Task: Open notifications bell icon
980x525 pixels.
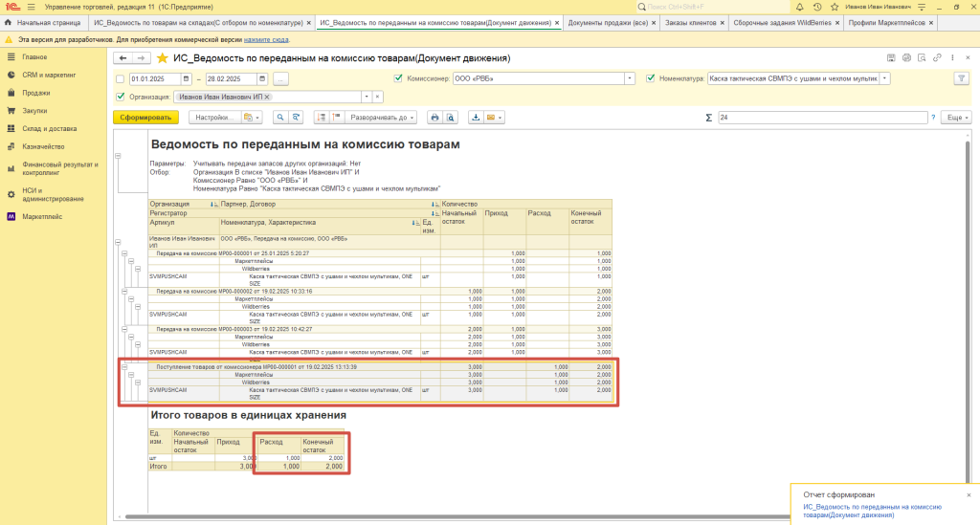Action: coord(799,7)
